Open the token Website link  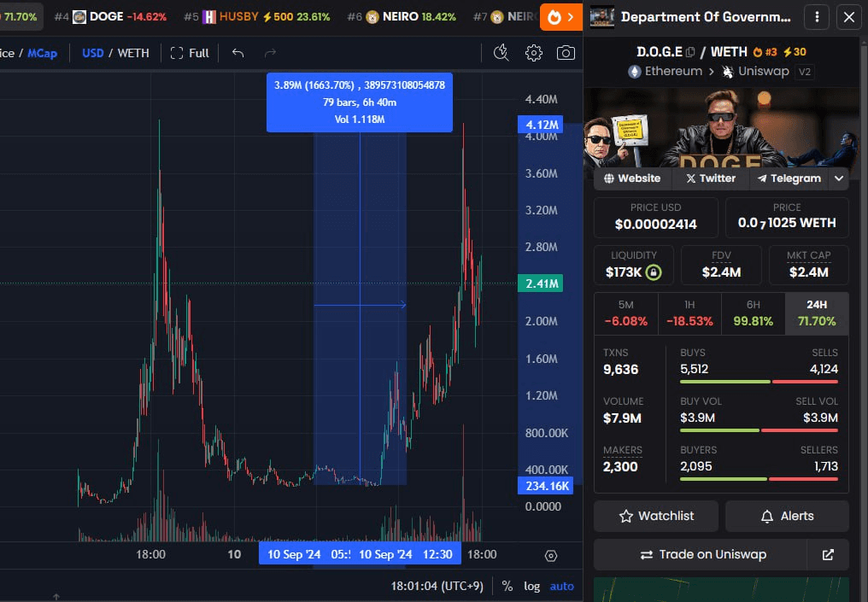click(x=632, y=178)
